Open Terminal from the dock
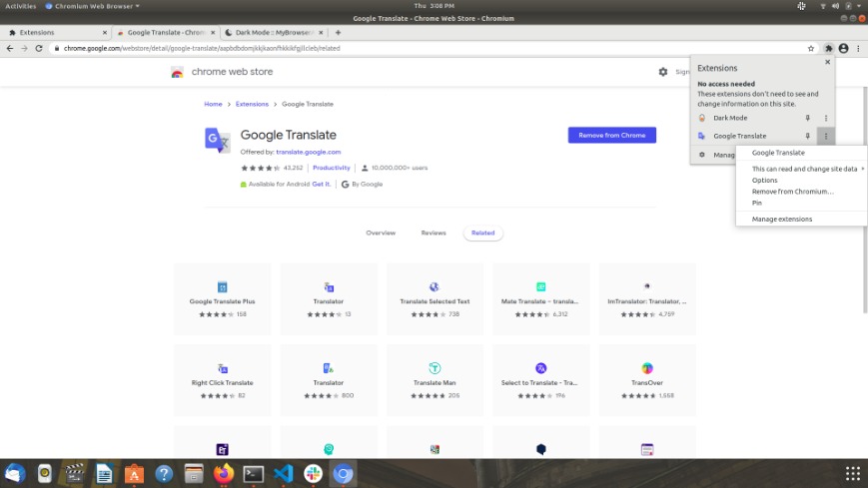Screen dimensions: 868x488 (254, 474)
